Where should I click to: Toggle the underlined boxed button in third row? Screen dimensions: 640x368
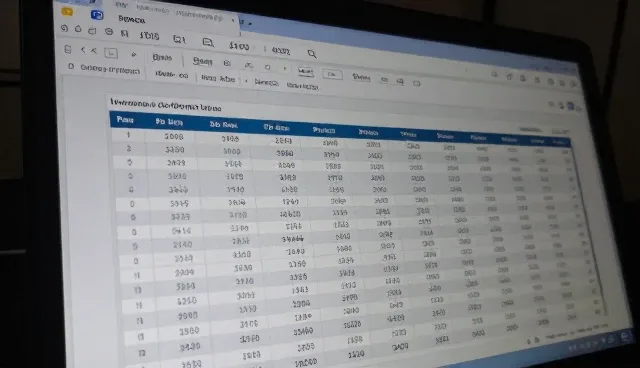click(306, 72)
